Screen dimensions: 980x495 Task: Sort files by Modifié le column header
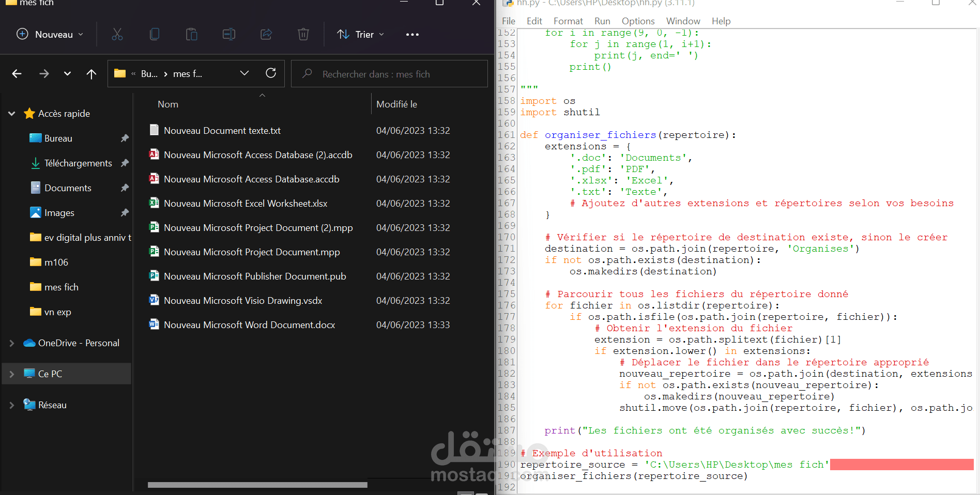pyautogui.click(x=396, y=104)
